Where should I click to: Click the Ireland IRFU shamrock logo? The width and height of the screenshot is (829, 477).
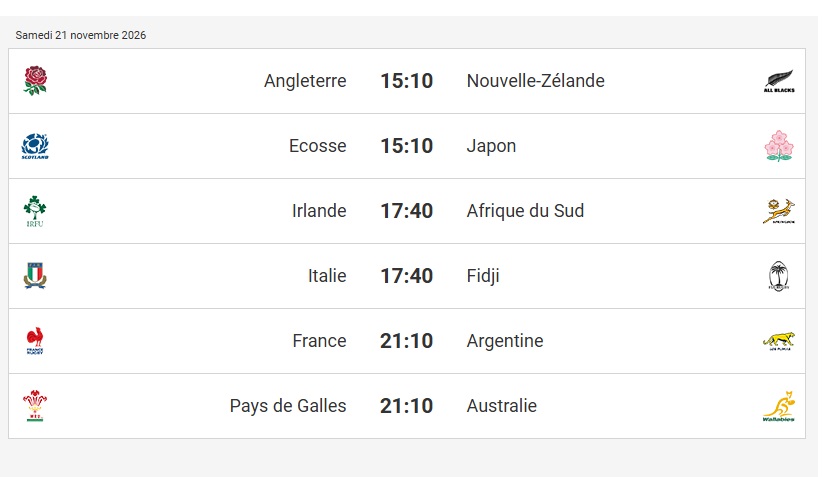coord(35,211)
